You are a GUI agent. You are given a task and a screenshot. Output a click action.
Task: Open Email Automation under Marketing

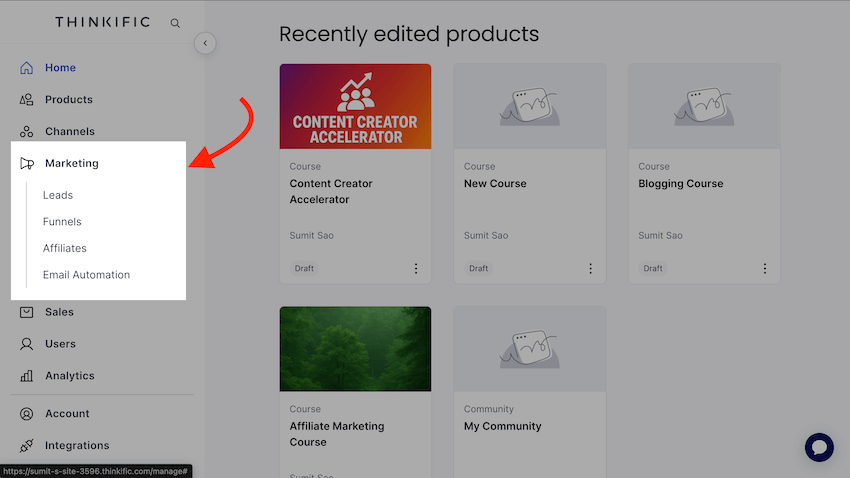pyautogui.click(x=87, y=275)
